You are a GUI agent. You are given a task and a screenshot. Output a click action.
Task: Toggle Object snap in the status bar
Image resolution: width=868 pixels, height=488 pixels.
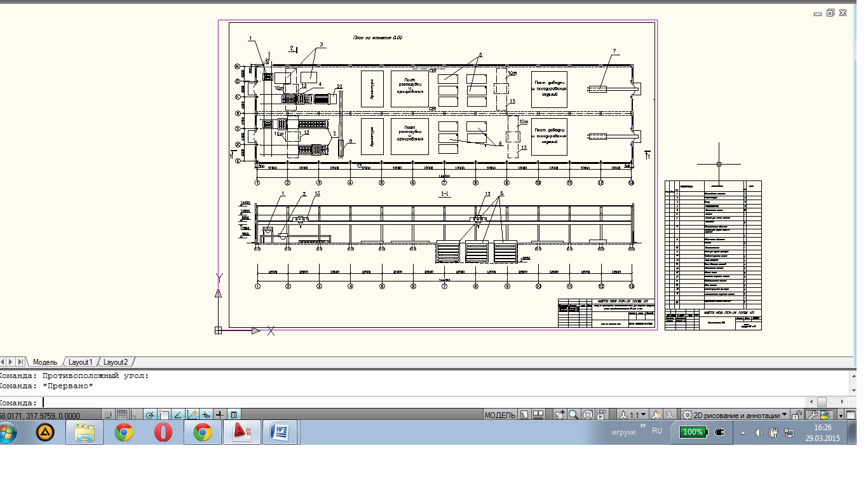[x=163, y=415]
